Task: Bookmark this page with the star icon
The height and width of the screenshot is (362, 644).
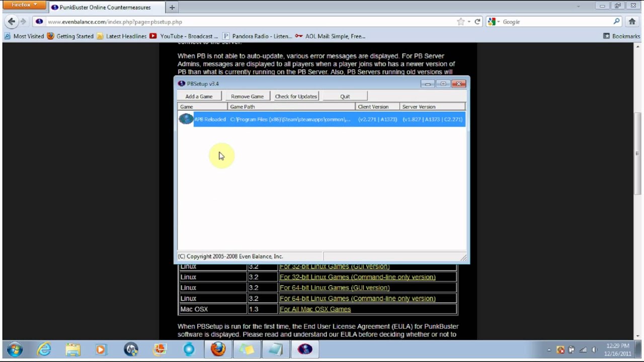Action: [460, 22]
